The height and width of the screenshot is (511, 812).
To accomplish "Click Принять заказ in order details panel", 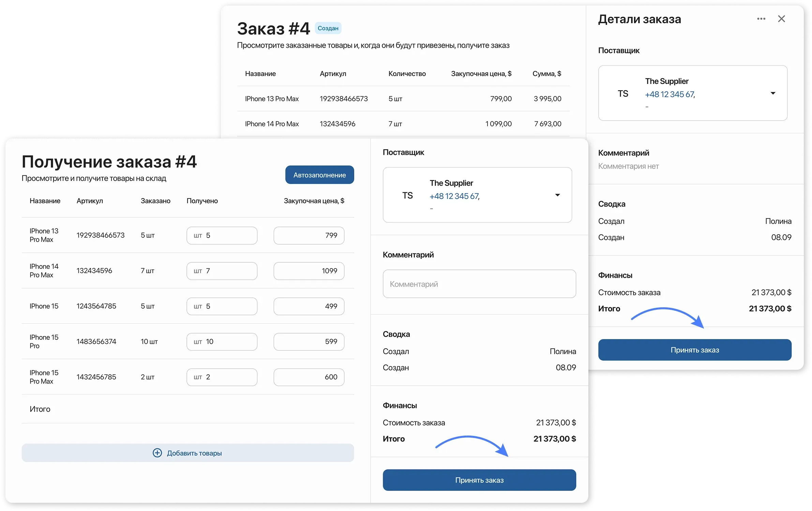I will pos(695,350).
